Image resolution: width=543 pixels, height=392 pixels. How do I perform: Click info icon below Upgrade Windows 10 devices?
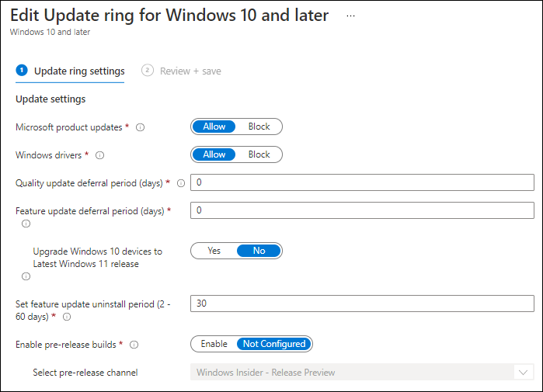coord(26,276)
